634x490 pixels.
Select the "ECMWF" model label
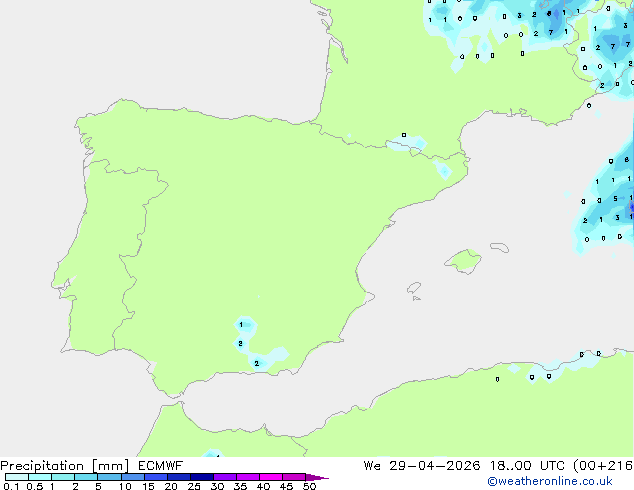[x=160, y=466]
